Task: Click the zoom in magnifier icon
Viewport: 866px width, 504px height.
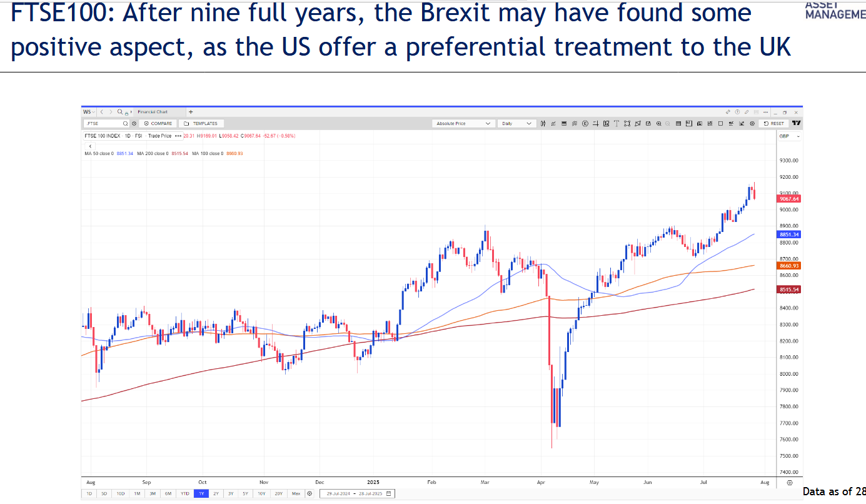Action: [x=659, y=123]
